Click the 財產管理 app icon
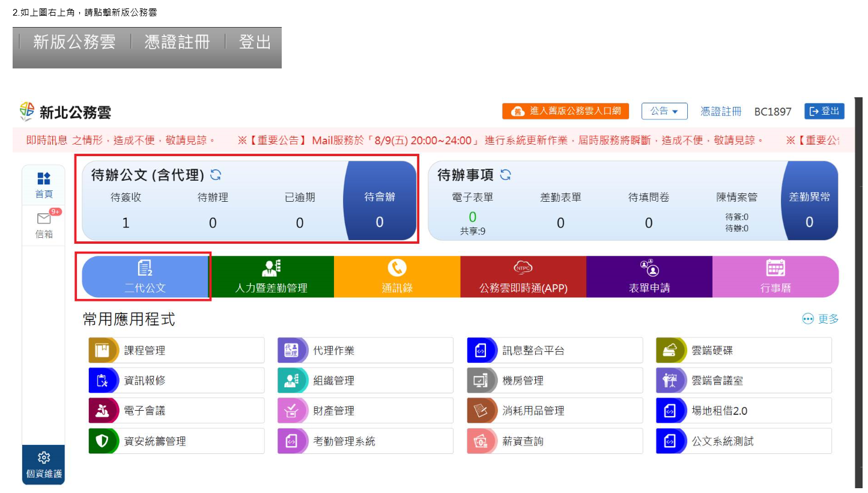The height and width of the screenshot is (493, 868). click(291, 411)
